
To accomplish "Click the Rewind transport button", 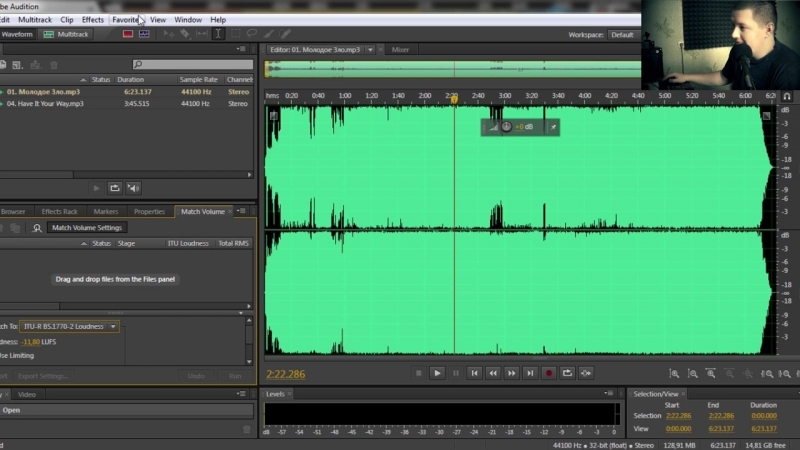I will [x=492, y=373].
